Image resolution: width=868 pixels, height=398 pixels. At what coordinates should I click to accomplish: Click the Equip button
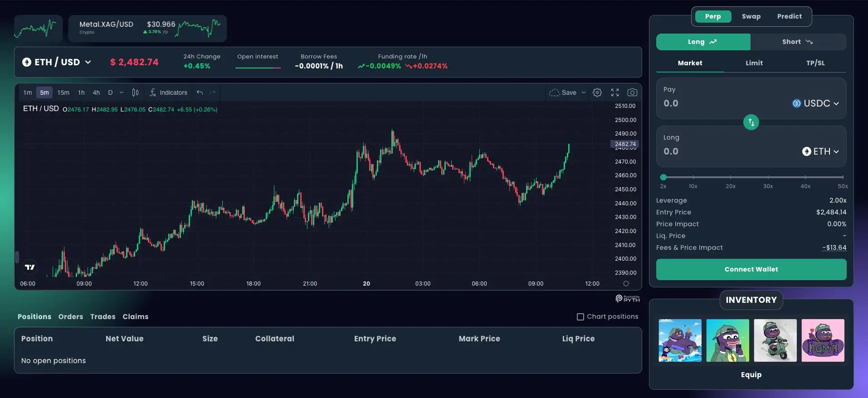point(751,374)
